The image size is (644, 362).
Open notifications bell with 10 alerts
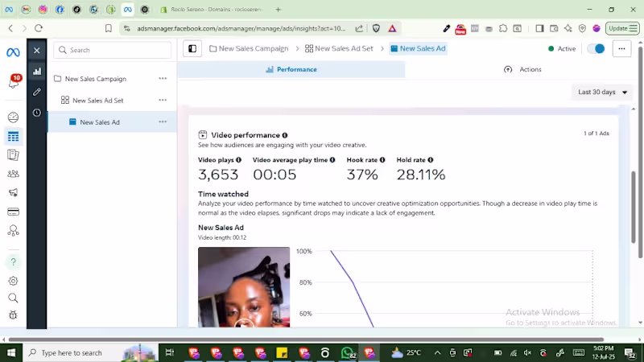(14, 82)
